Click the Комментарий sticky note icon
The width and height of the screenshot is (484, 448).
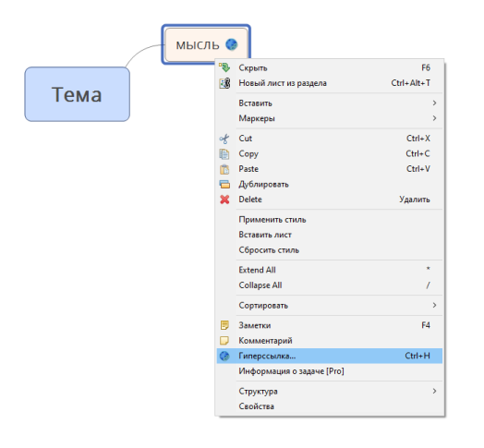pos(224,340)
